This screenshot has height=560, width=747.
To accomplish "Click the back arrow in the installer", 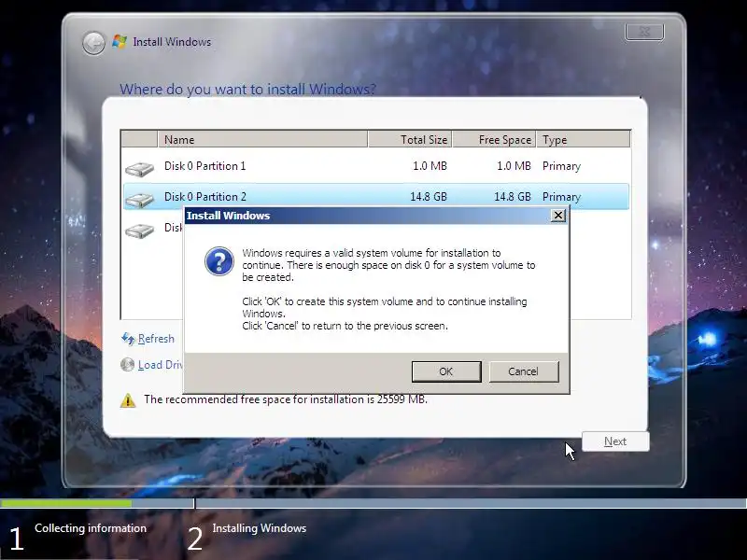I will (x=93, y=43).
